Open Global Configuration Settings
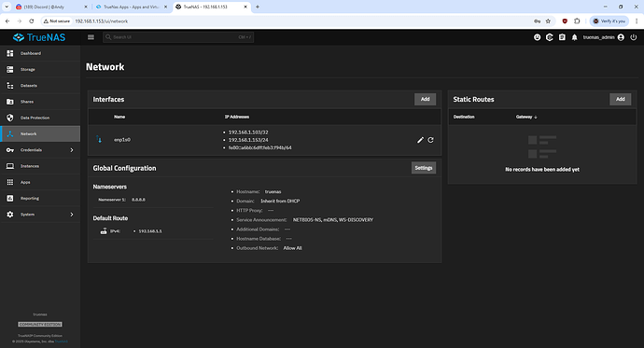The height and width of the screenshot is (348, 644). coord(424,168)
